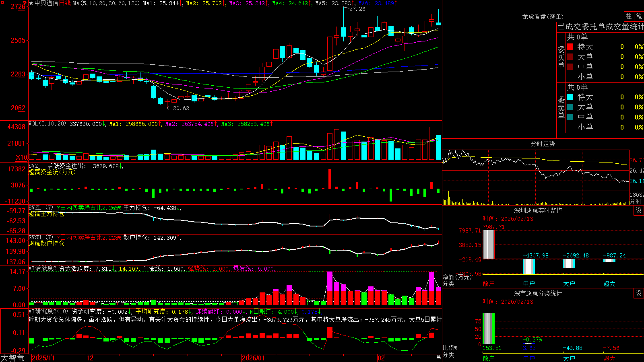644x362 pixels.
Task: Click the 爆发线: 6.000 label
Action: point(254,269)
